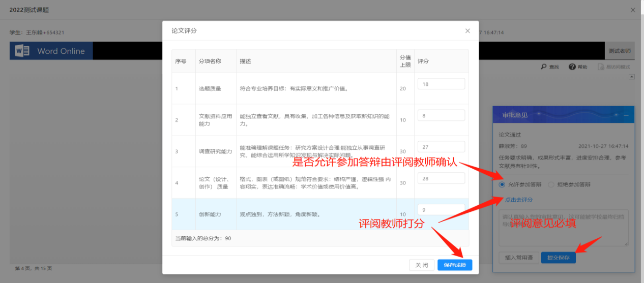Collapse the toolbar with the up arrow
The image size is (644, 283).
632,77
